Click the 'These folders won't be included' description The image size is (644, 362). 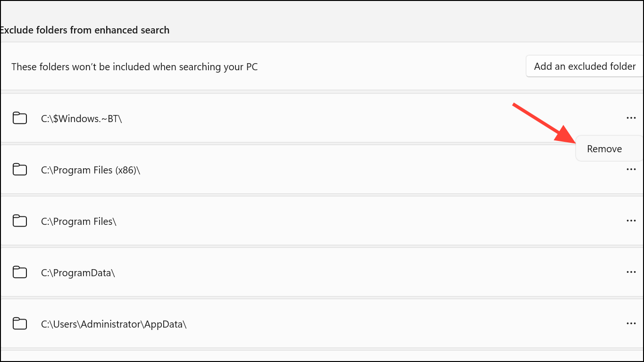coord(134,67)
